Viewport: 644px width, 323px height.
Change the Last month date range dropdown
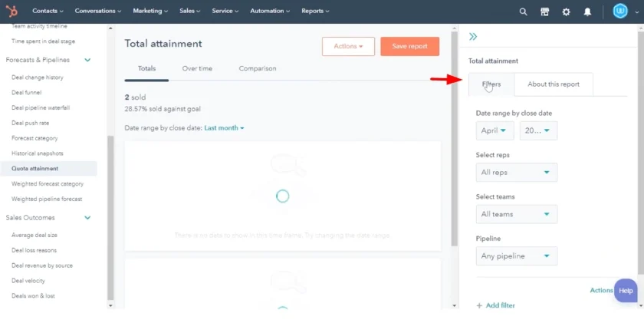(x=224, y=128)
